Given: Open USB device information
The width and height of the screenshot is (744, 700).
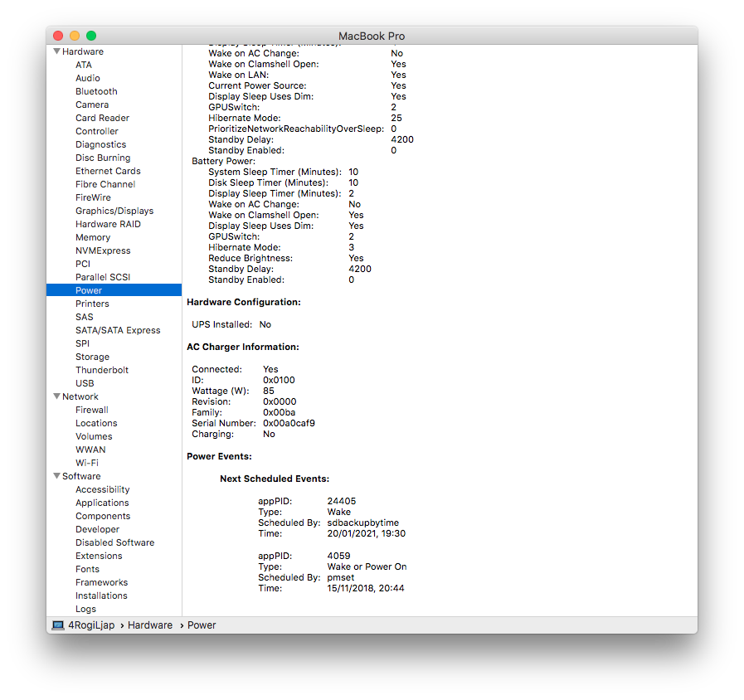Looking at the screenshot, I should 85,384.
